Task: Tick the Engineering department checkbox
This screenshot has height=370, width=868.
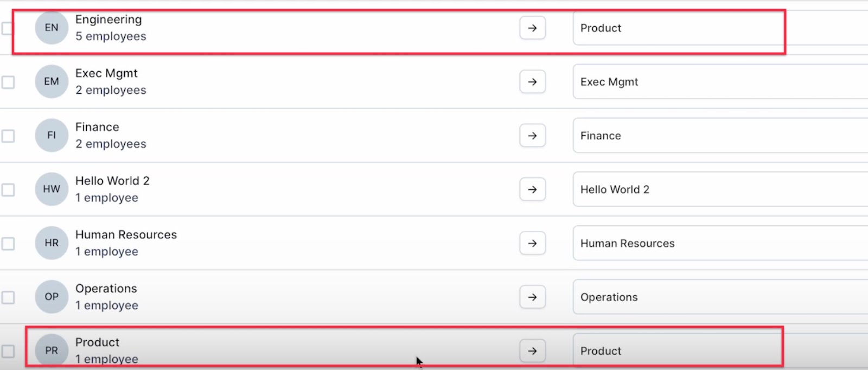Action: (x=8, y=28)
